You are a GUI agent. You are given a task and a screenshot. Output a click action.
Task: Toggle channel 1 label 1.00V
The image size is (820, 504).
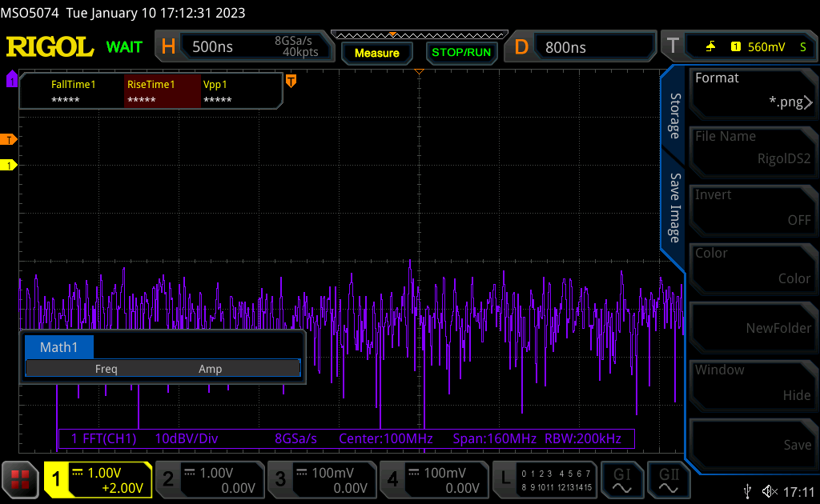coord(98,479)
